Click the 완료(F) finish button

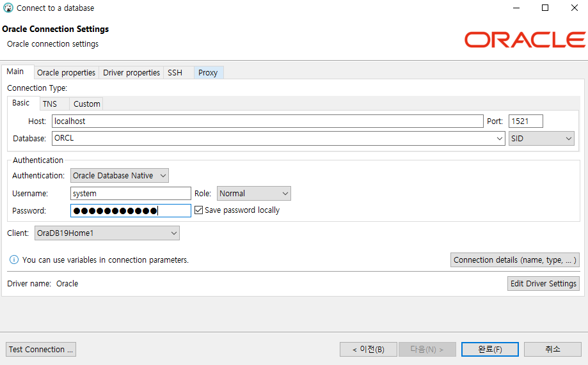click(489, 349)
